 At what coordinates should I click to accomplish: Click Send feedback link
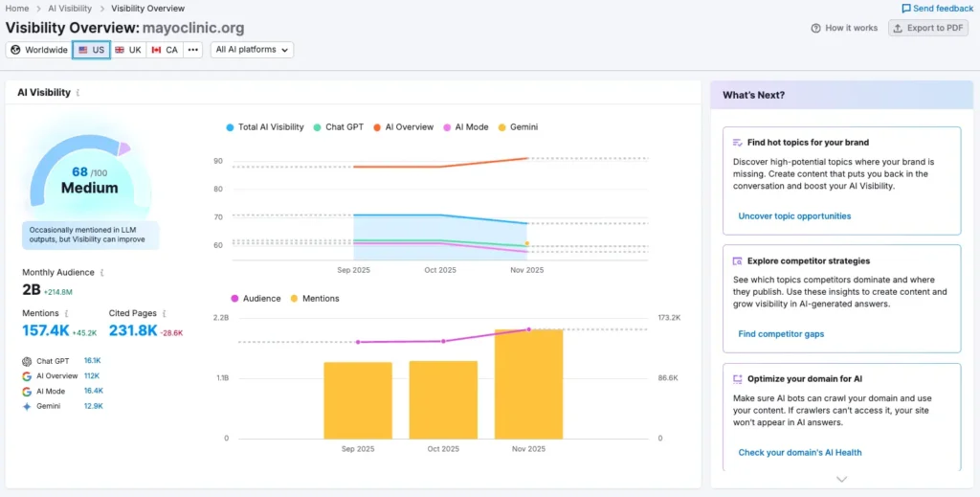click(938, 9)
